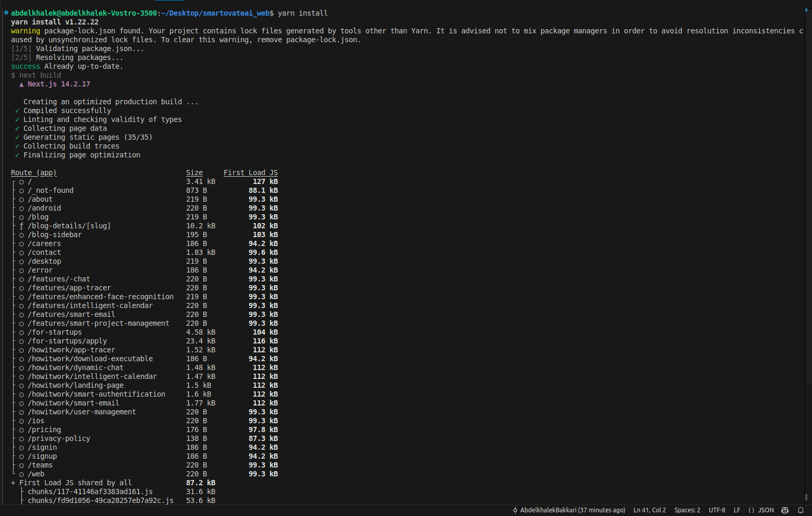Image resolution: width=812 pixels, height=516 pixels.
Task: Click the blue command decoration dot beside prompt
Action: tap(6, 13)
